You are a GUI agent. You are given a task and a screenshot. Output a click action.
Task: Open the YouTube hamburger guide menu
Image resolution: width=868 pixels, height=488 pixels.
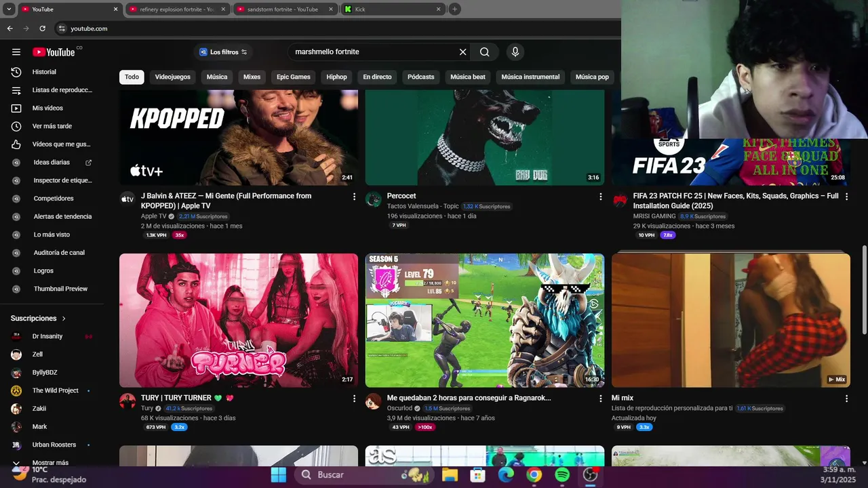[x=16, y=52]
